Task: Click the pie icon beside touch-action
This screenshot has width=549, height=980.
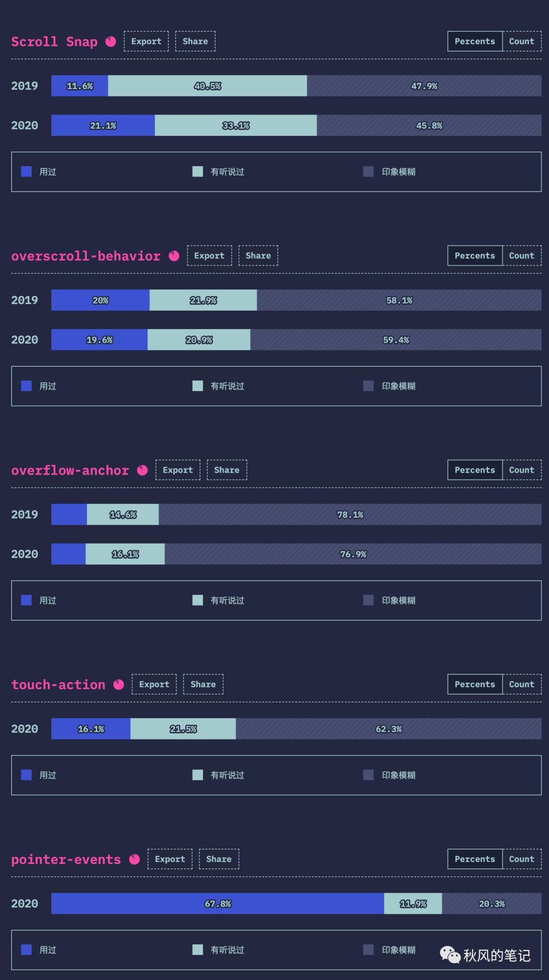Action: click(x=118, y=685)
